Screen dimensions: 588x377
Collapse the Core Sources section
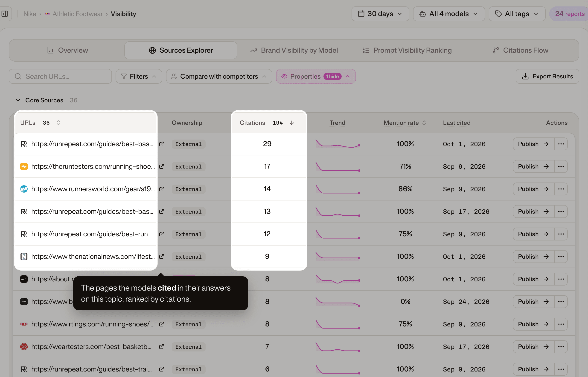(18, 100)
